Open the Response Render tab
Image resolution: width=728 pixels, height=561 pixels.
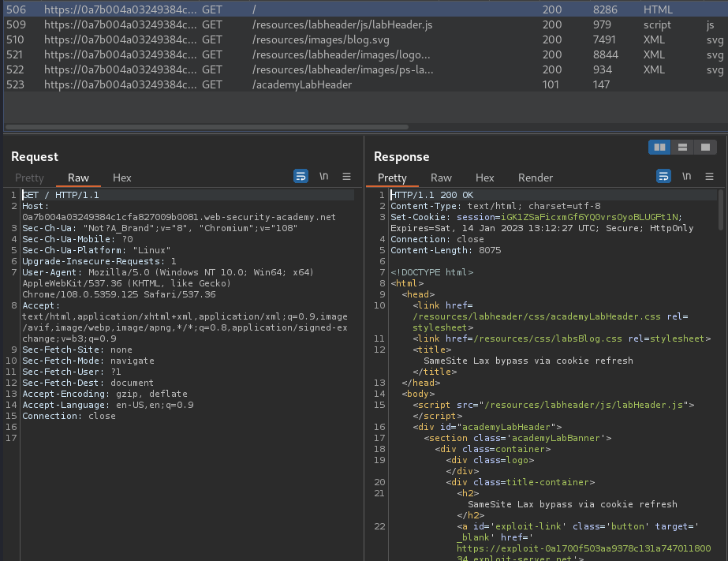536,178
